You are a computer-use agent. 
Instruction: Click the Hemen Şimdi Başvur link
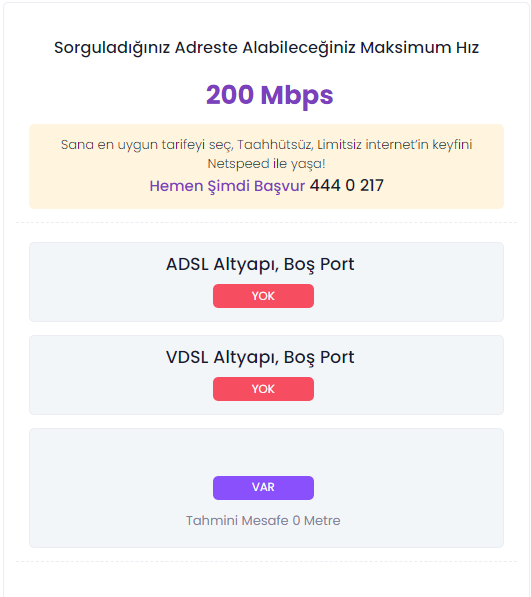pos(227,186)
